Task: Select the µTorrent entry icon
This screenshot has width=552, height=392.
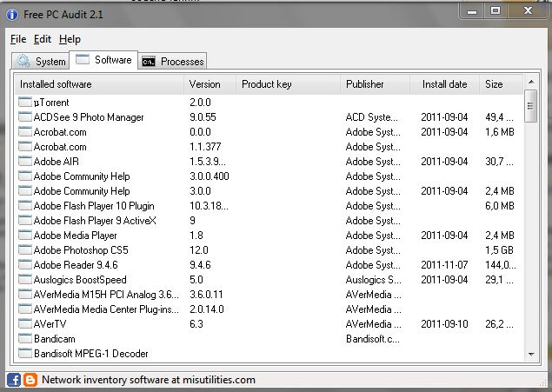Action: 25,103
